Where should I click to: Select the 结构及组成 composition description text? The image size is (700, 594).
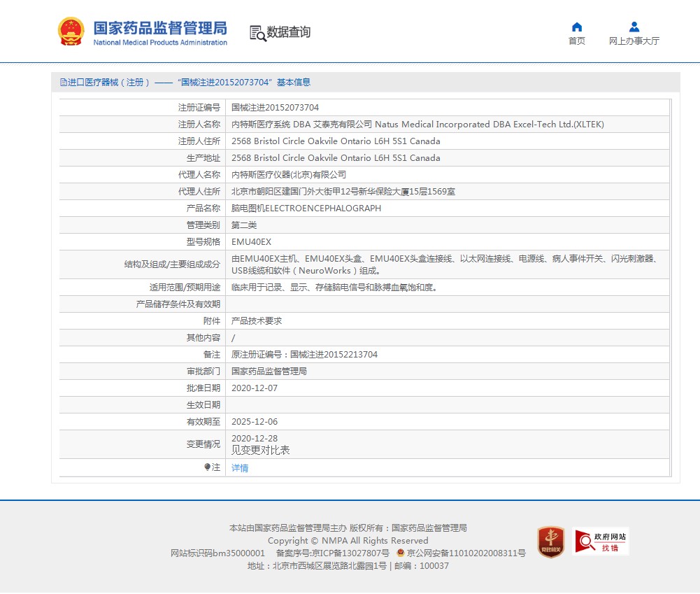point(445,264)
